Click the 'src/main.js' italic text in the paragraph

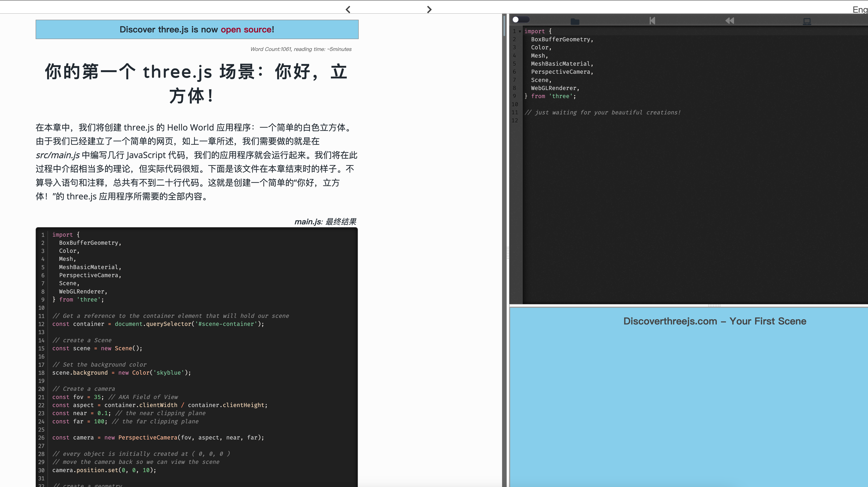tap(58, 155)
